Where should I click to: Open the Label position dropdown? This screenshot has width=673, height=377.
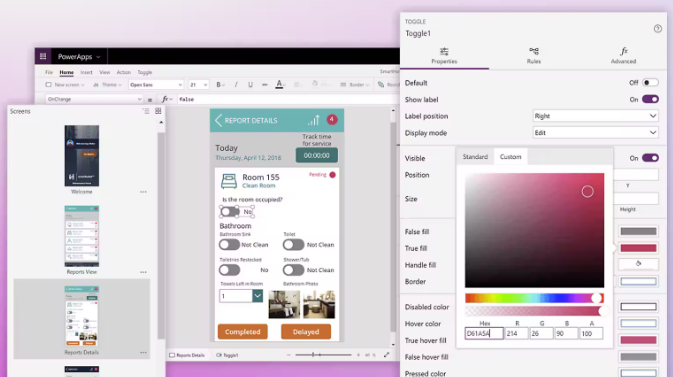click(x=595, y=116)
